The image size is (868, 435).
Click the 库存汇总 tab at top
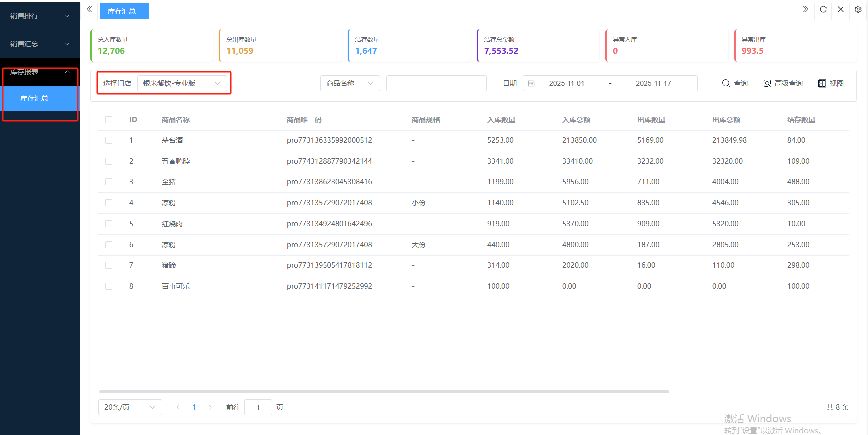click(122, 11)
